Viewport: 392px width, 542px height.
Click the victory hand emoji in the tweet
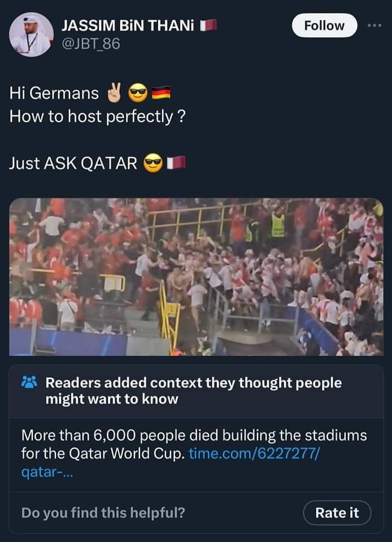114,93
